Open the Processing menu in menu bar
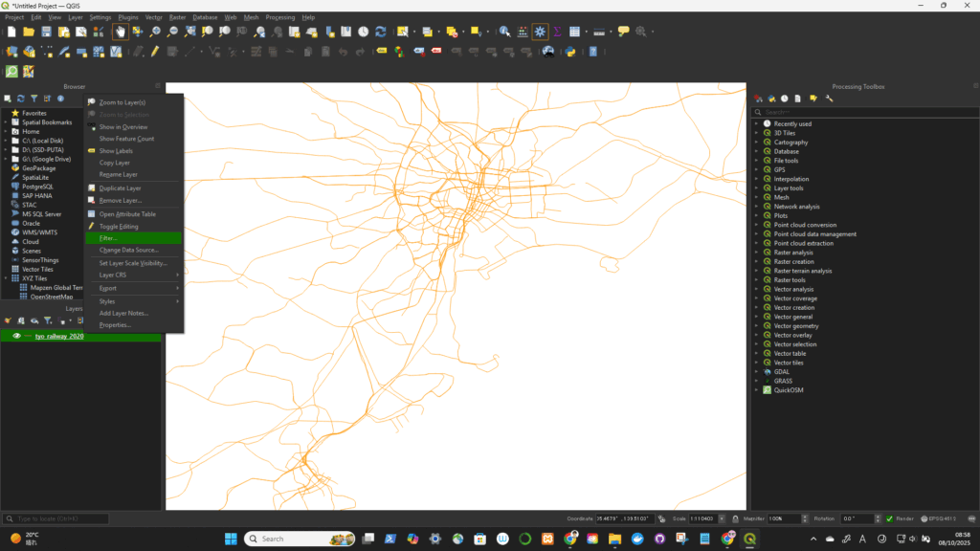Viewport: 980px width, 551px height. pos(279,17)
